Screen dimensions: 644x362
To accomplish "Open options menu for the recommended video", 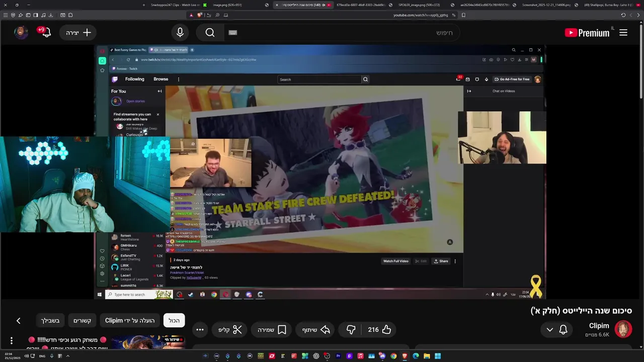I will click(x=11, y=341).
